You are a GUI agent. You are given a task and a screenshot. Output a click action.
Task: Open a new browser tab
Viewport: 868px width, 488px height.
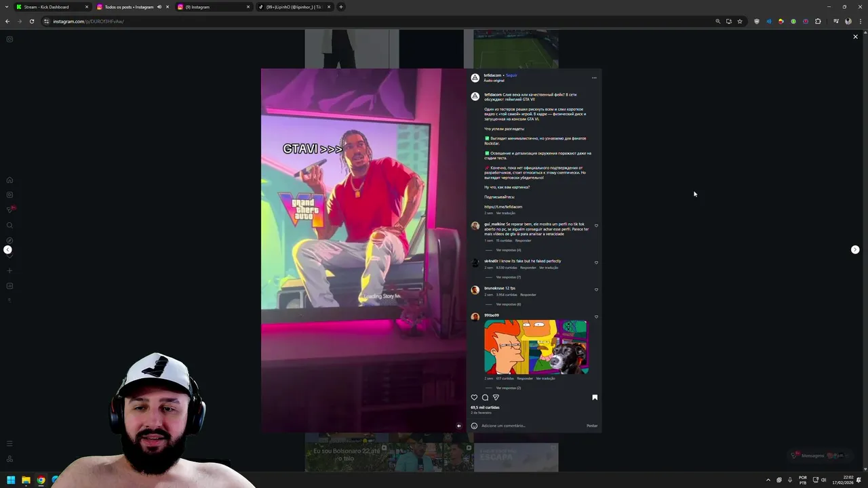[340, 7]
